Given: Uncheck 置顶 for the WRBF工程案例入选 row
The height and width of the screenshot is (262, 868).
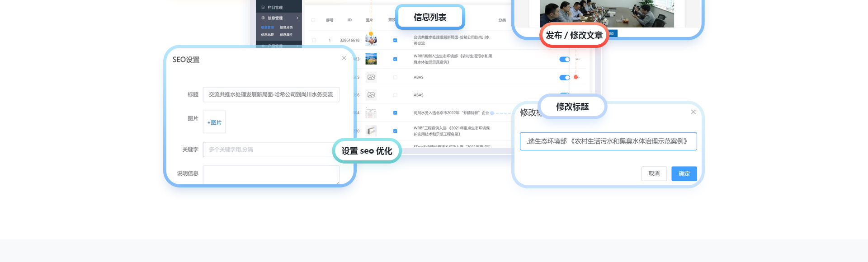Looking at the screenshot, I should coord(395,131).
